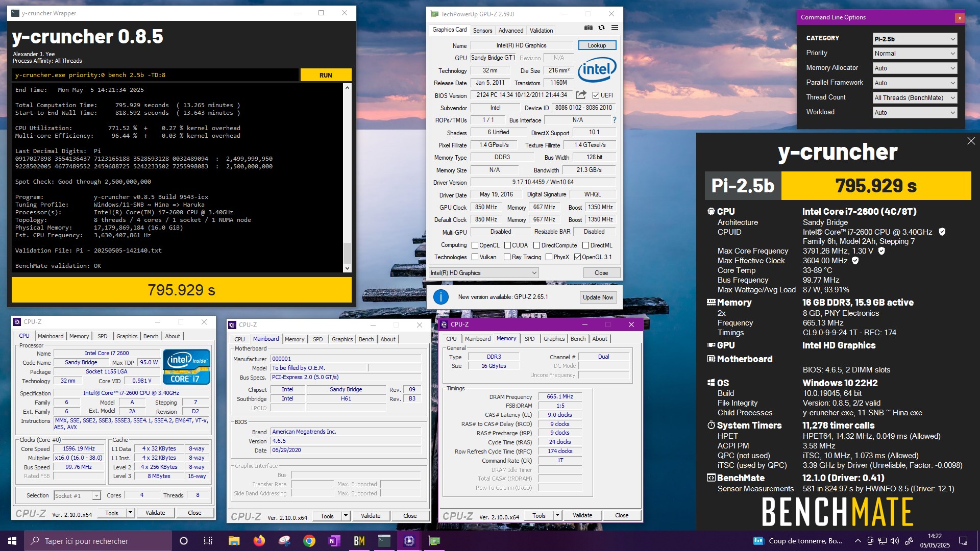
Task: Toggle the Vulkan checkbox
Action: pyautogui.click(x=475, y=257)
